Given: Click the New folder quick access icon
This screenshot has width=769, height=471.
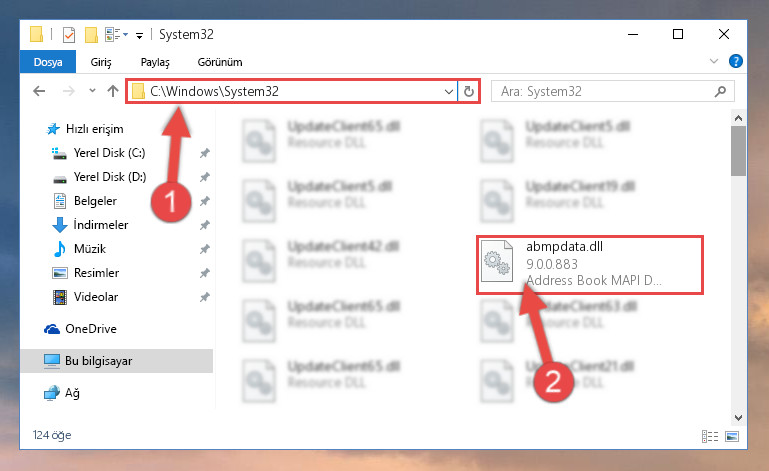Looking at the screenshot, I should [x=91, y=35].
